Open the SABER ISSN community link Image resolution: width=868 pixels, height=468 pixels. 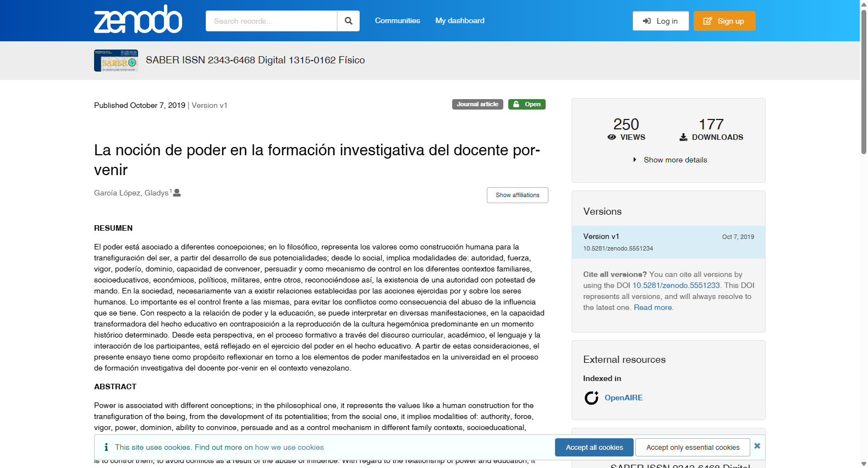click(x=255, y=60)
